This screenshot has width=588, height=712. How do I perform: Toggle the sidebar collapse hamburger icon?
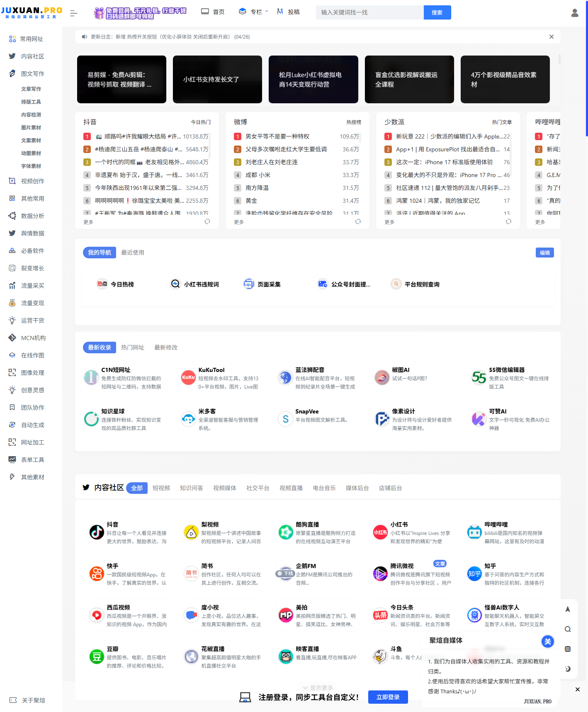74,13
